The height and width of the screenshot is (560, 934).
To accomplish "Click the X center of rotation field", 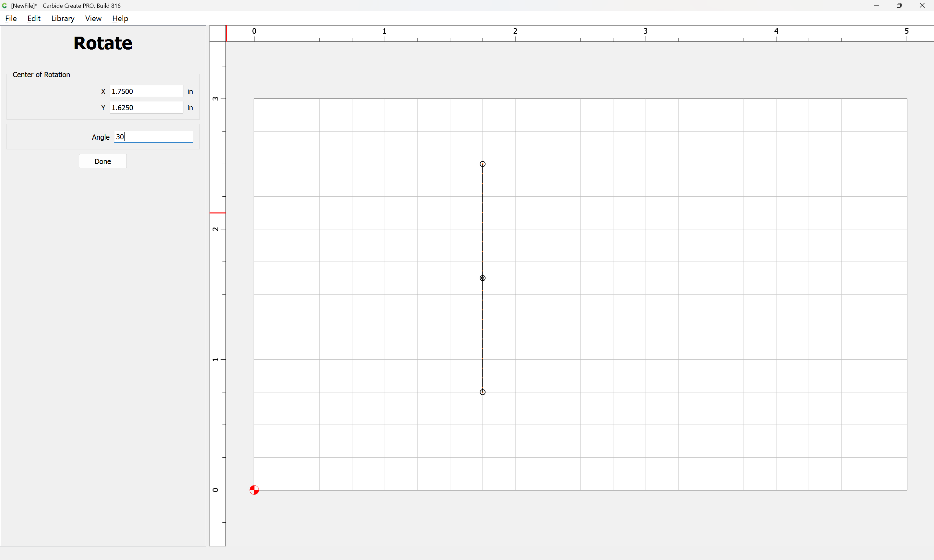I will 147,91.
